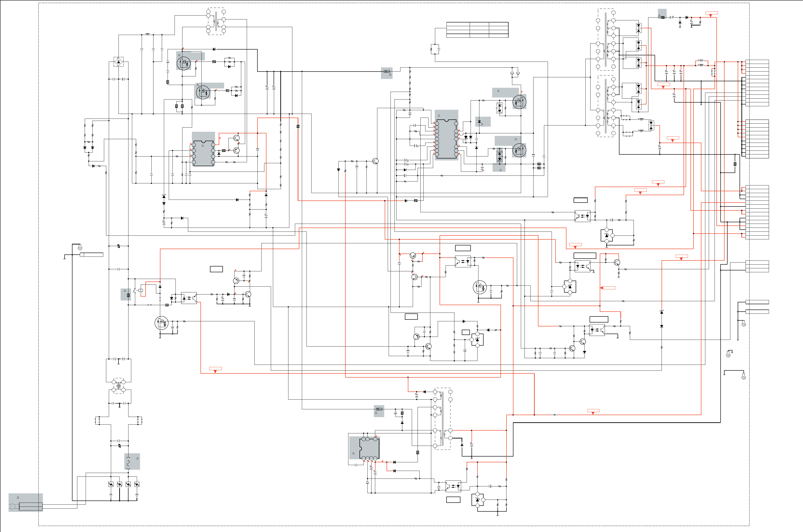Click the empty three-column table

(x=477, y=30)
